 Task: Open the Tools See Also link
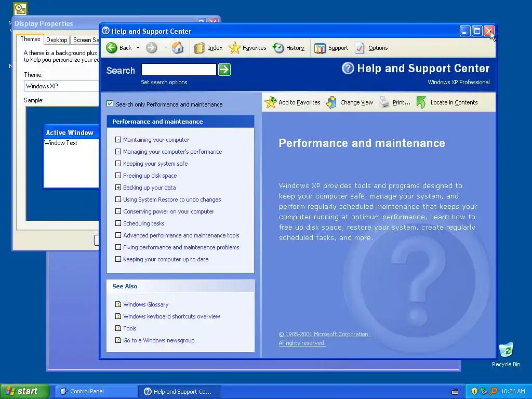tap(129, 328)
